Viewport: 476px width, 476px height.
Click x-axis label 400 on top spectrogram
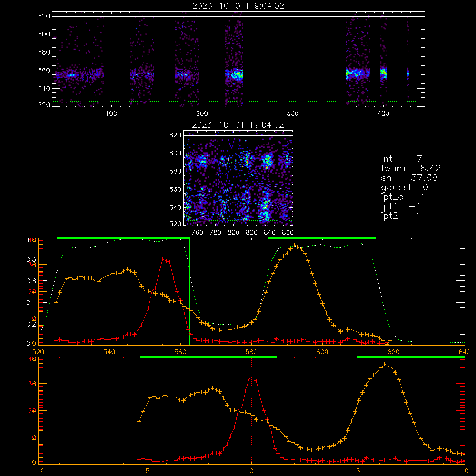click(x=383, y=114)
